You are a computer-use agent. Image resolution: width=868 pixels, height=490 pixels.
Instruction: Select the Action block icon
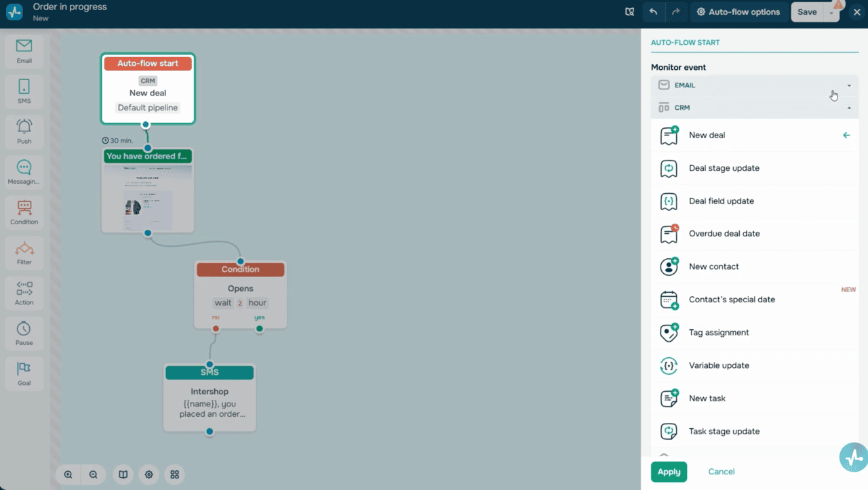pos(24,288)
